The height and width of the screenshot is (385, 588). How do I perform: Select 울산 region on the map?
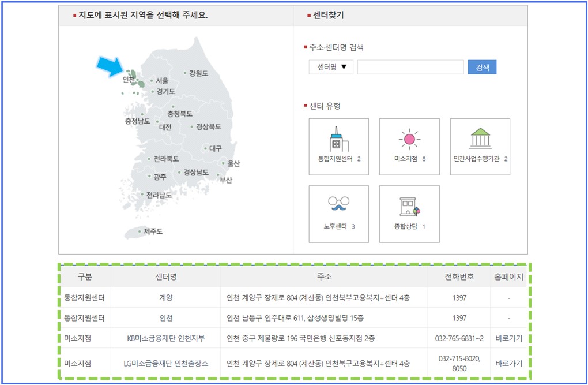[x=233, y=163]
